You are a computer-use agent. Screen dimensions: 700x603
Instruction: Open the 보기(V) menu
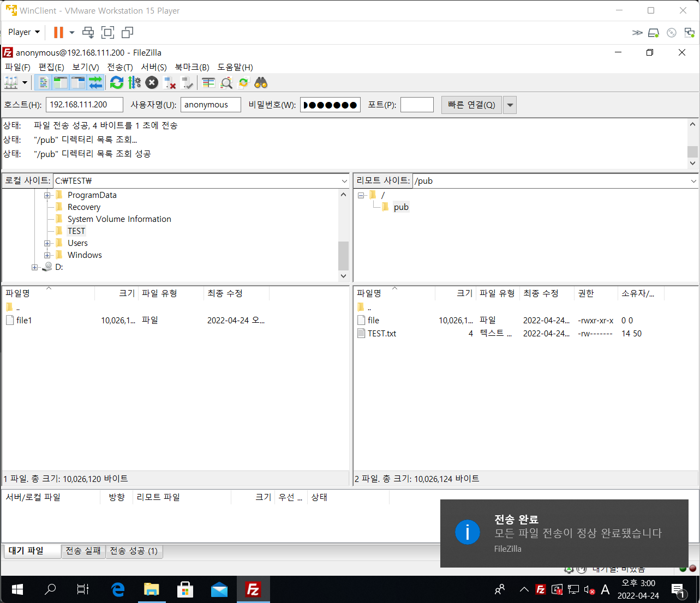coord(86,67)
